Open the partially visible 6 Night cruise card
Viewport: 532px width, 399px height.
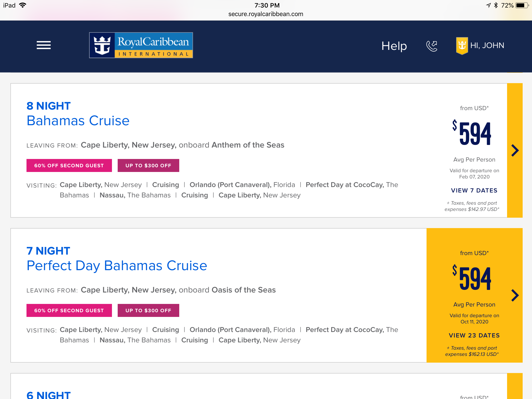(x=267, y=386)
